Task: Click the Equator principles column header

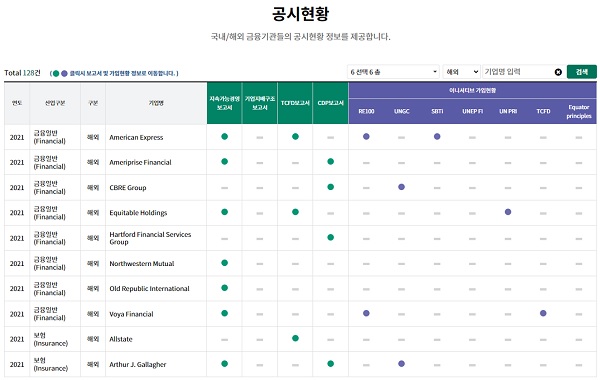Action: [x=579, y=111]
